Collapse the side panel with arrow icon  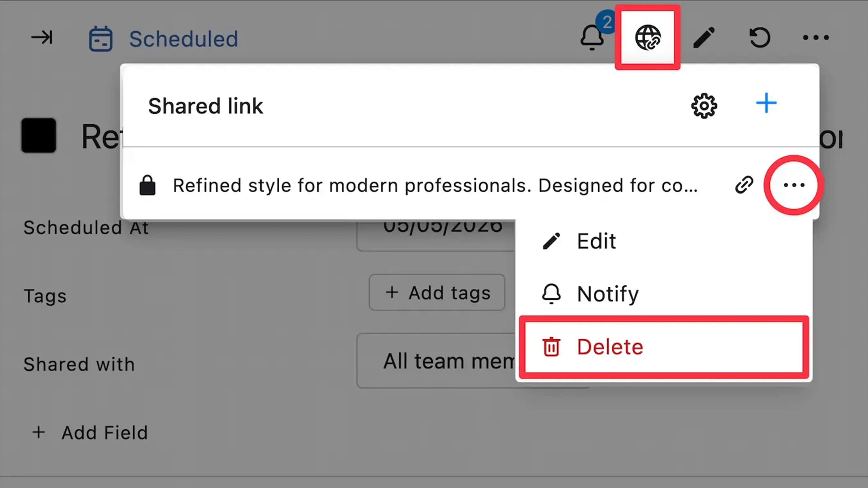tap(42, 37)
